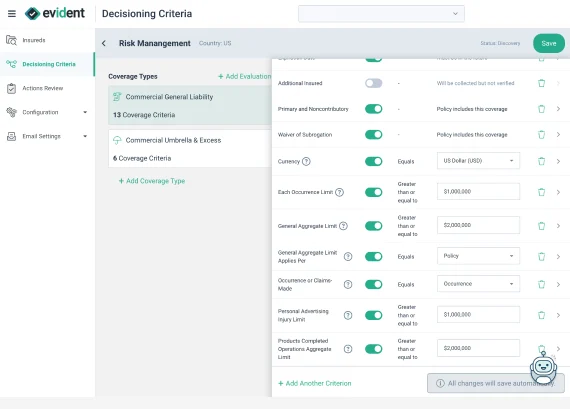Expand the Email Settings menu arrow

(x=85, y=136)
